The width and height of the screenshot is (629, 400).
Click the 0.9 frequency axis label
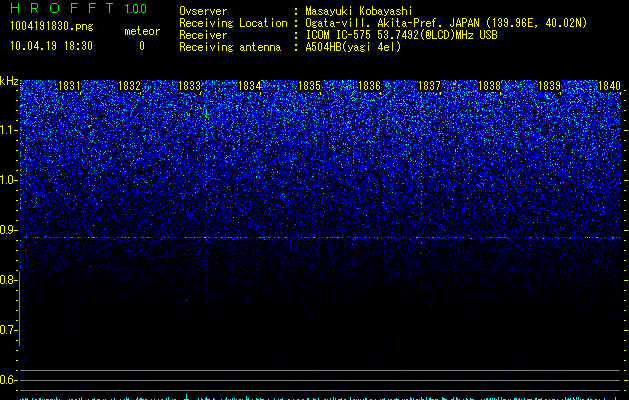point(8,230)
